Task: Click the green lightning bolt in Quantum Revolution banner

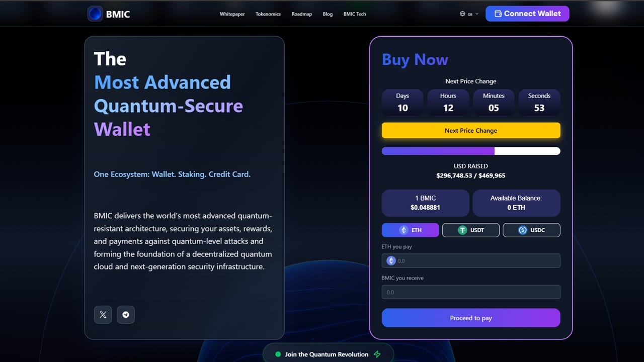Action: [x=376, y=354]
